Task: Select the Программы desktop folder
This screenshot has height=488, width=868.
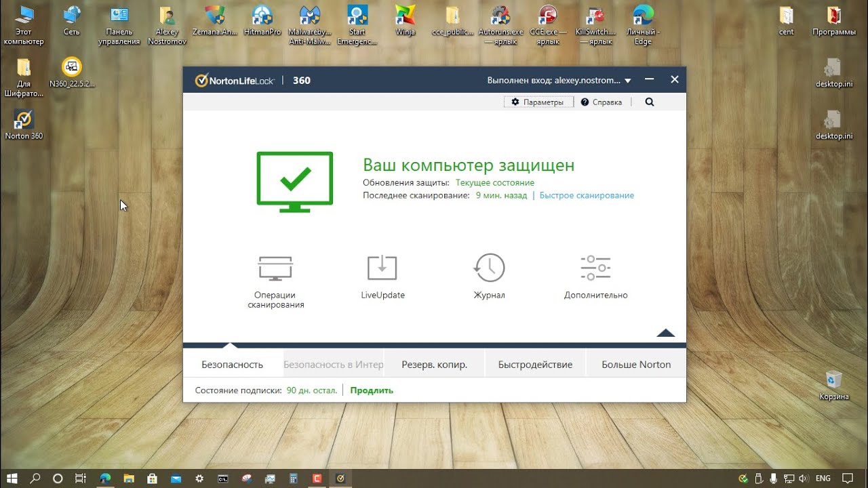Action: [x=833, y=20]
